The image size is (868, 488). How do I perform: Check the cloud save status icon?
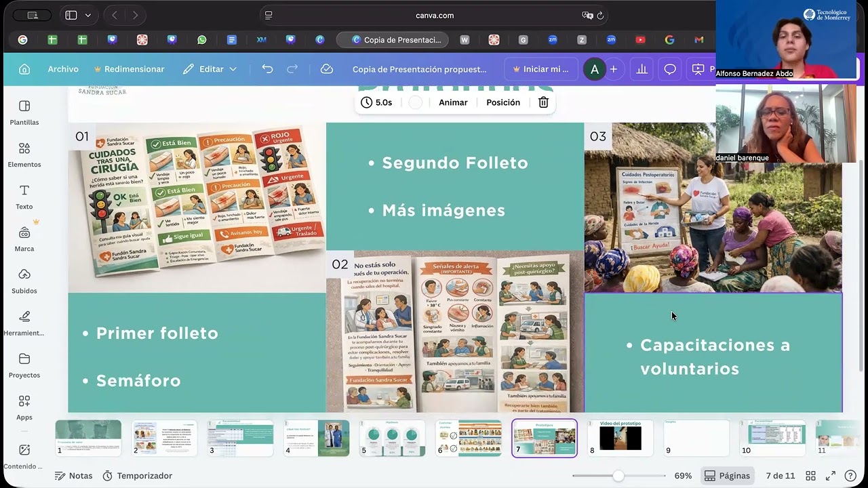pos(327,69)
